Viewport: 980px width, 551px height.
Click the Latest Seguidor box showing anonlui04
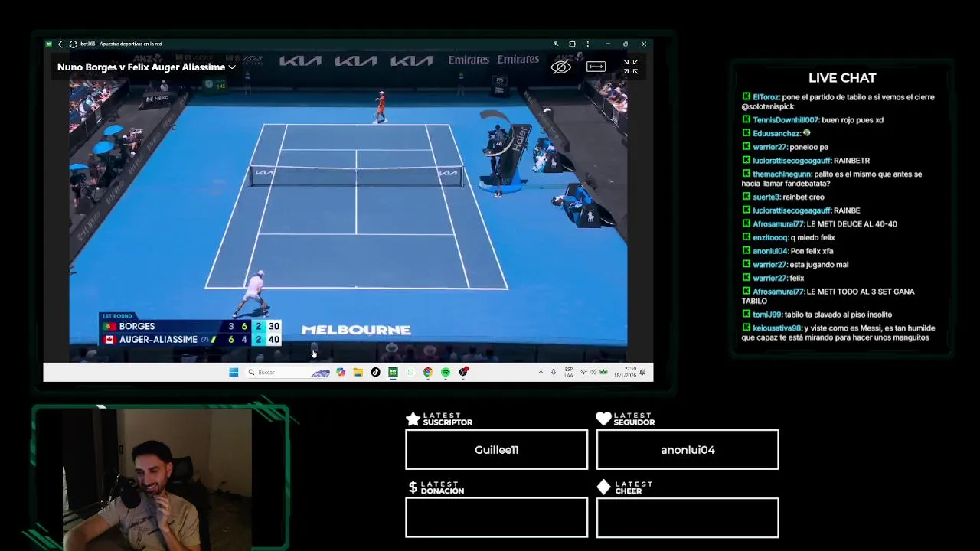(x=688, y=449)
